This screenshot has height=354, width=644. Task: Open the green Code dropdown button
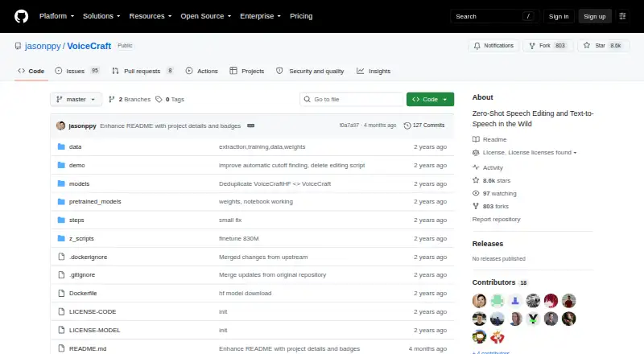tap(430, 100)
